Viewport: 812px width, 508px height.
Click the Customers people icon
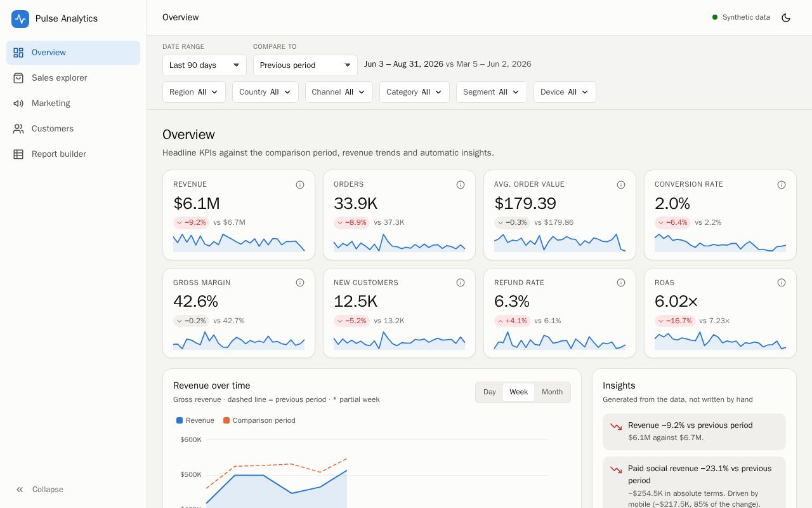point(18,129)
